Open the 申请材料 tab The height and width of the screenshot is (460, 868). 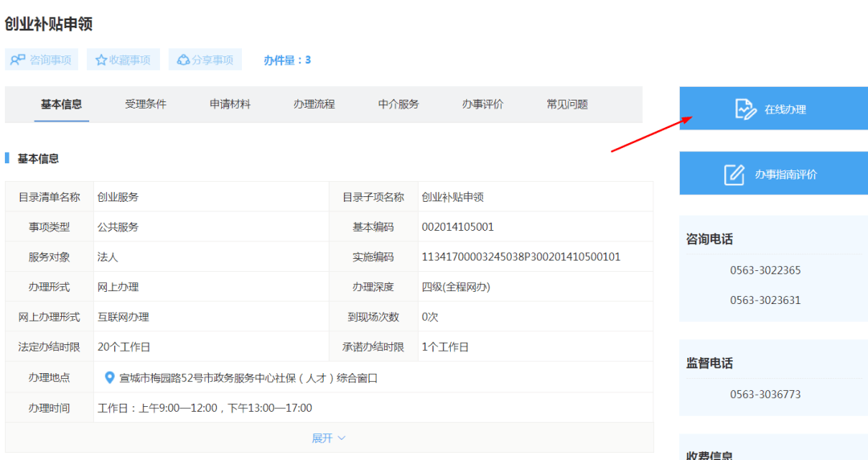230,105
